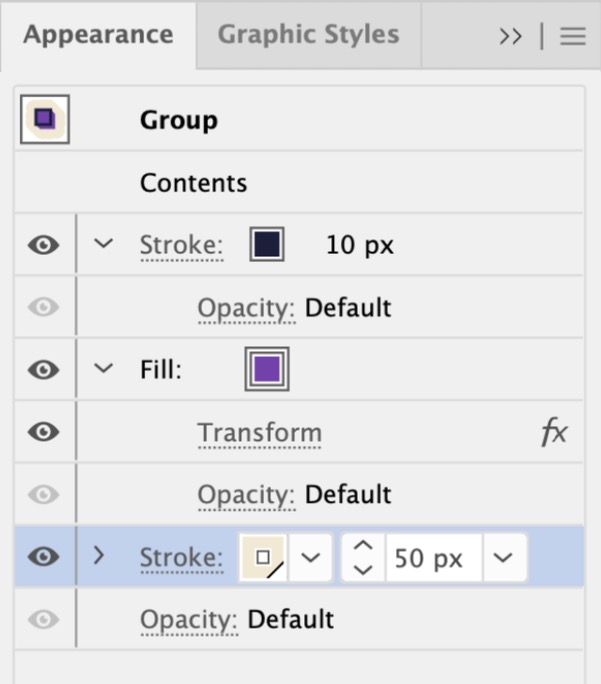601x684 pixels.
Task: Toggle visibility of the group Opacity row
Action: point(43,619)
